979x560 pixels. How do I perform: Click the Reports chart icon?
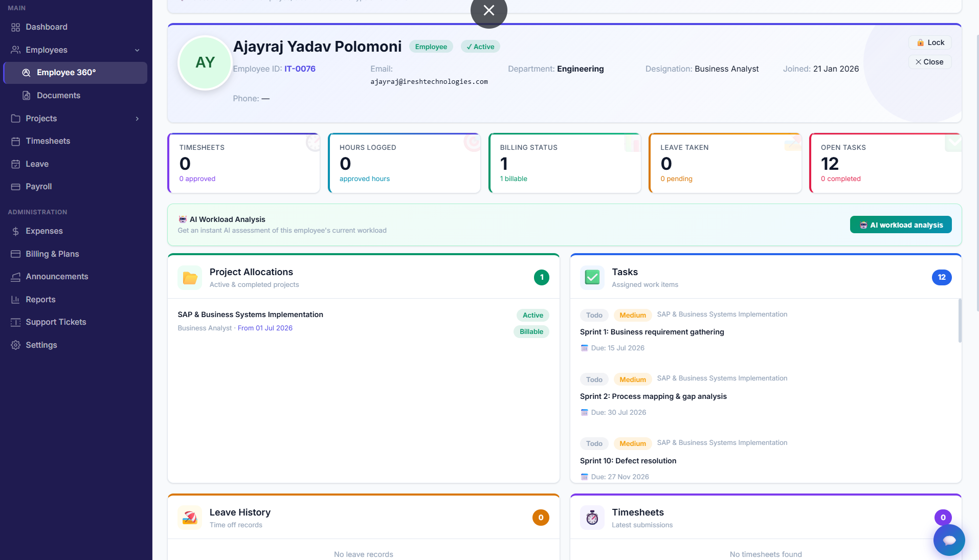[x=15, y=300]
